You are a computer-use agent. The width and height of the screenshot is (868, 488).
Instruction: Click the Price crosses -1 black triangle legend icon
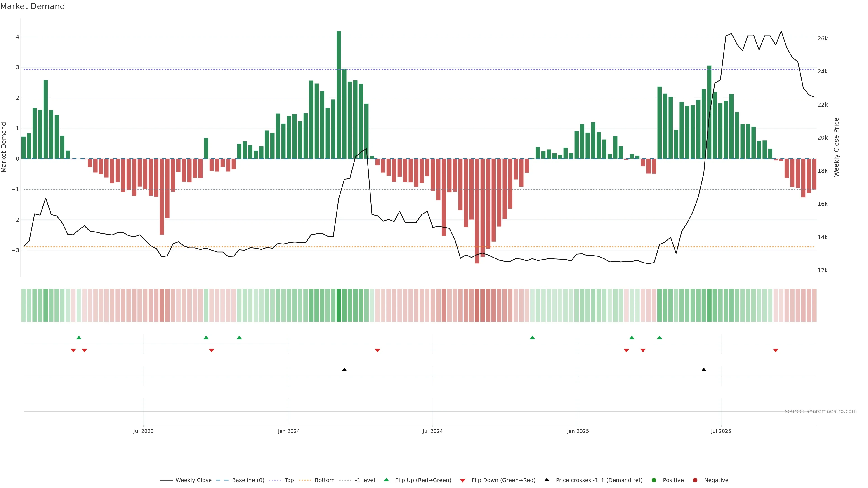point(547,480)
